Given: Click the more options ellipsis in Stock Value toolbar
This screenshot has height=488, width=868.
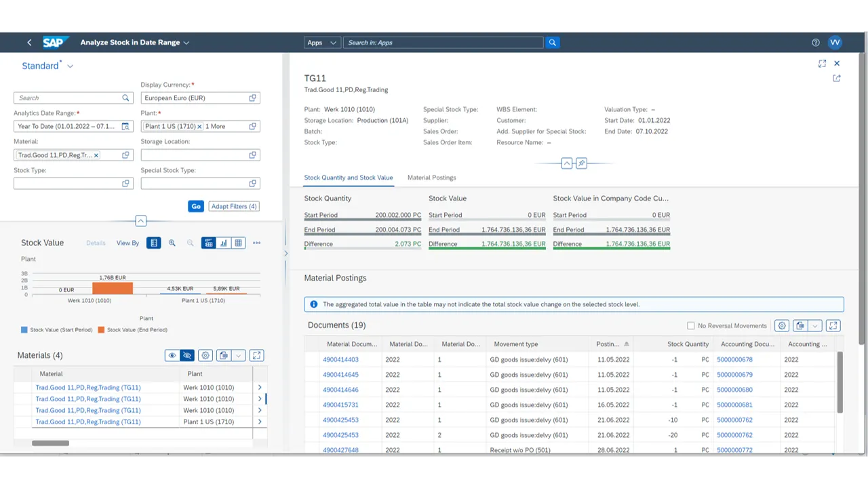Looking at the screenshot, I should point(256,243).
